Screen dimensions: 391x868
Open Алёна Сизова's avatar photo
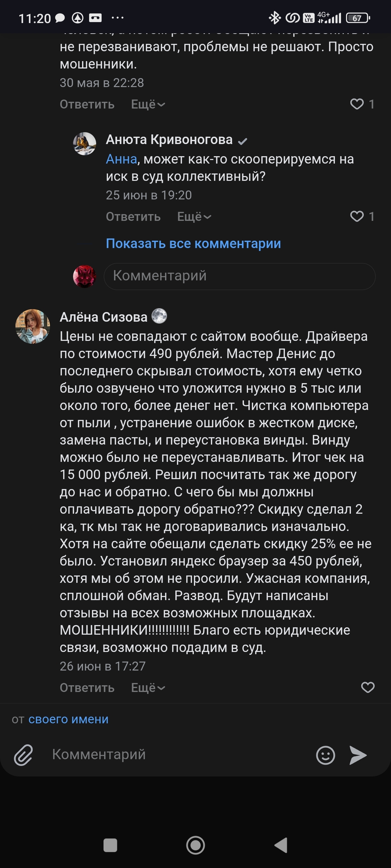(x=33, y=326)
